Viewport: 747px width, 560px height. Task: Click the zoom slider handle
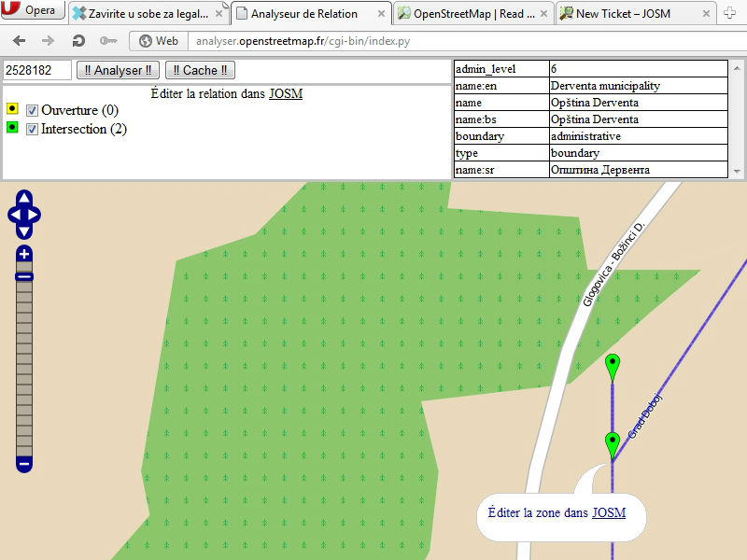24,276
